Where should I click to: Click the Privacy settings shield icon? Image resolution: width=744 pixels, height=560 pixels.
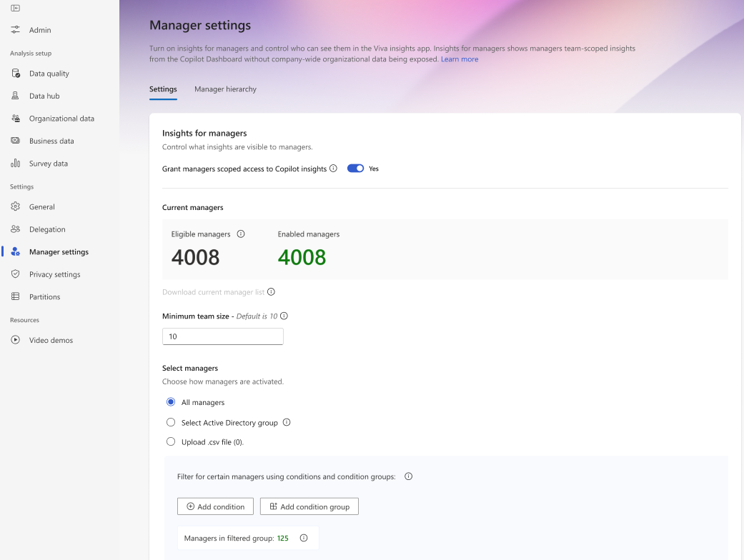16,274
